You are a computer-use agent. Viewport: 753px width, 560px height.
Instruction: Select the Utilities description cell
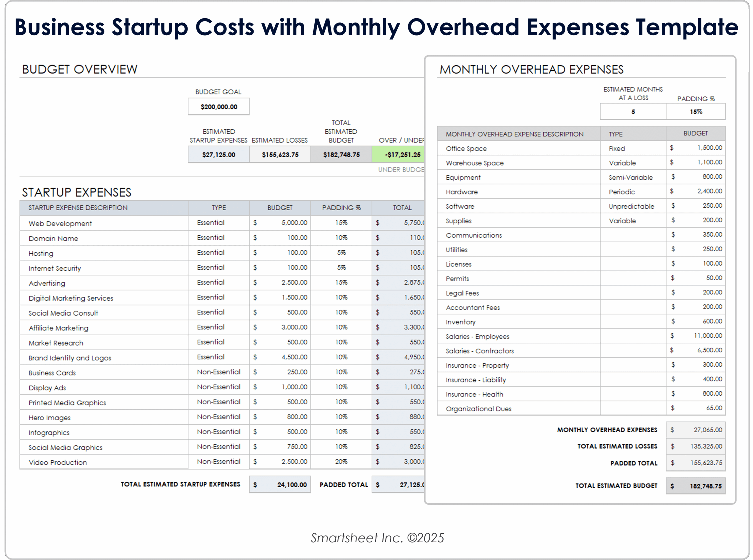tap(519, 249)
